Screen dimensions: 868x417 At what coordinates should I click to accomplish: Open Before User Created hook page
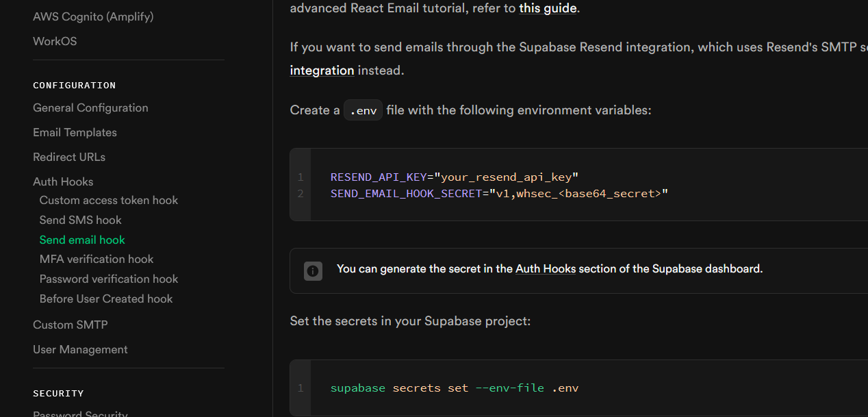(106, 299)
